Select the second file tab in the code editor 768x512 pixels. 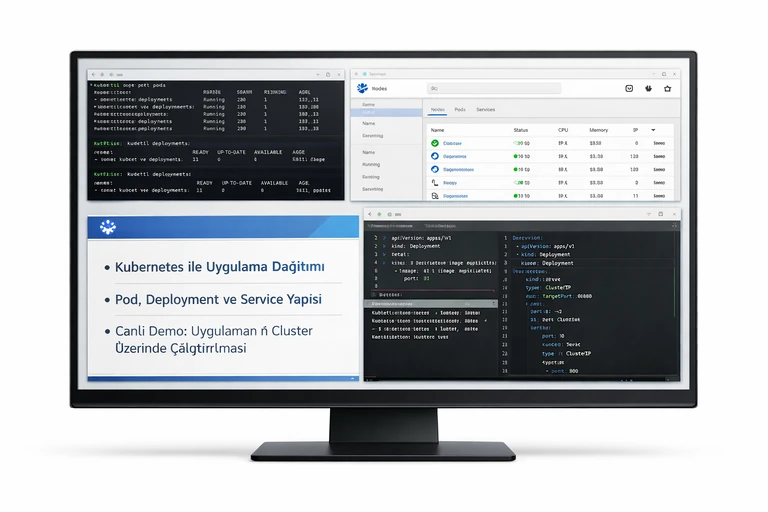tap(440, 226)
